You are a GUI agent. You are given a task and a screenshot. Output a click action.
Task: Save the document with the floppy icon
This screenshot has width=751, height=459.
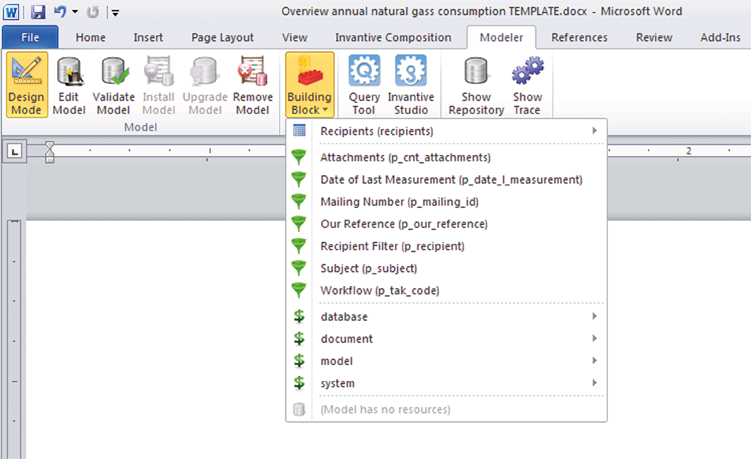[38, 11]
